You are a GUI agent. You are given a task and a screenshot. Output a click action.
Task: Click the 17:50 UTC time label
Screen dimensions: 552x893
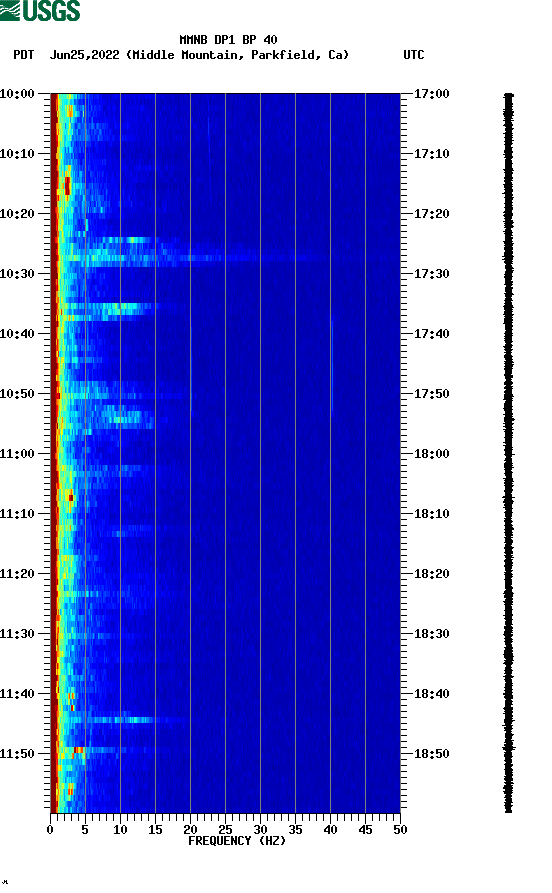(x=431, y=394)
